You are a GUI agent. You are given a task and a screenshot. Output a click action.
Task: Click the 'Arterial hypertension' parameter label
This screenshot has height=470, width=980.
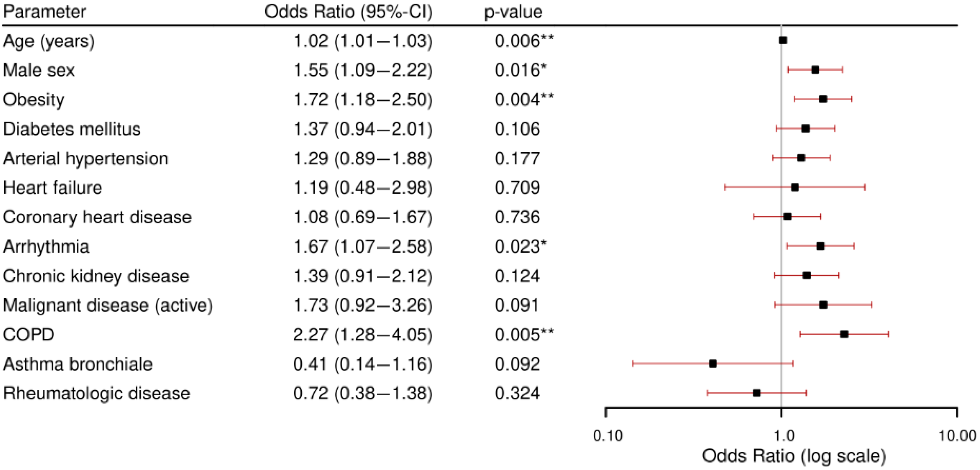(x=86, y=158)
